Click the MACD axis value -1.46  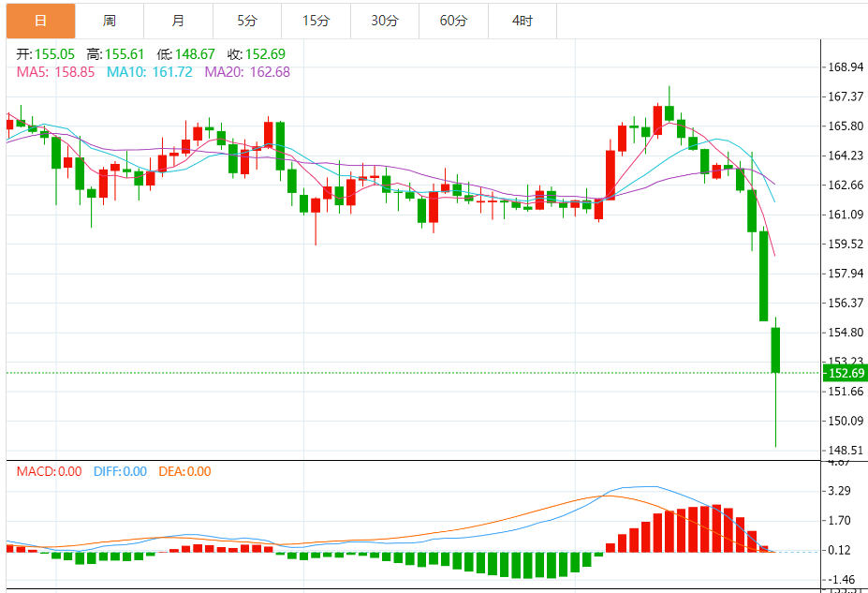842,580
